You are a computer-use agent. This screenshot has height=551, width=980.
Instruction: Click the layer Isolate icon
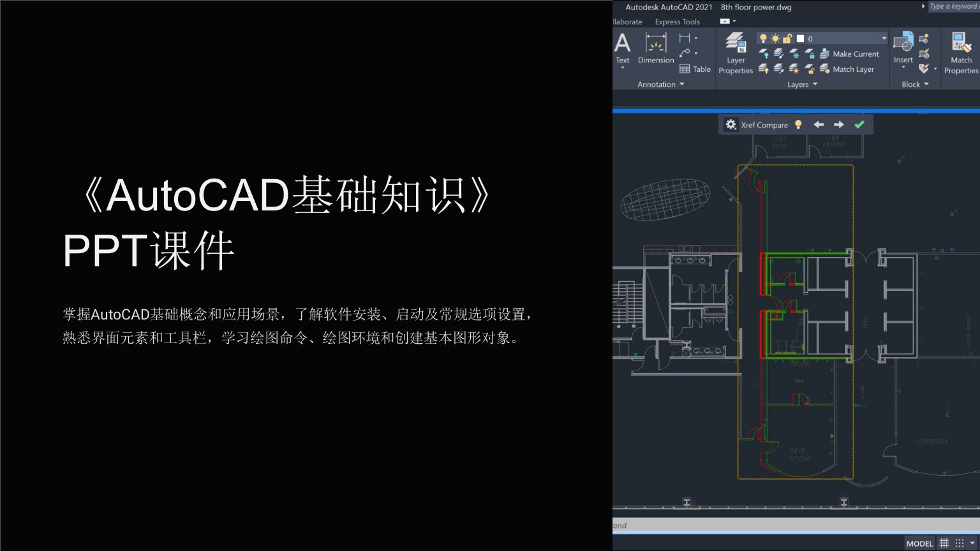click(x=778, y=54)
